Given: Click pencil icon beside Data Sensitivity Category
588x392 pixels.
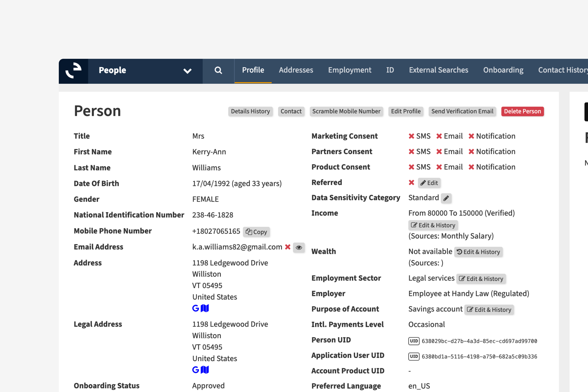Looking at the screenshot, I should [446, 198].
